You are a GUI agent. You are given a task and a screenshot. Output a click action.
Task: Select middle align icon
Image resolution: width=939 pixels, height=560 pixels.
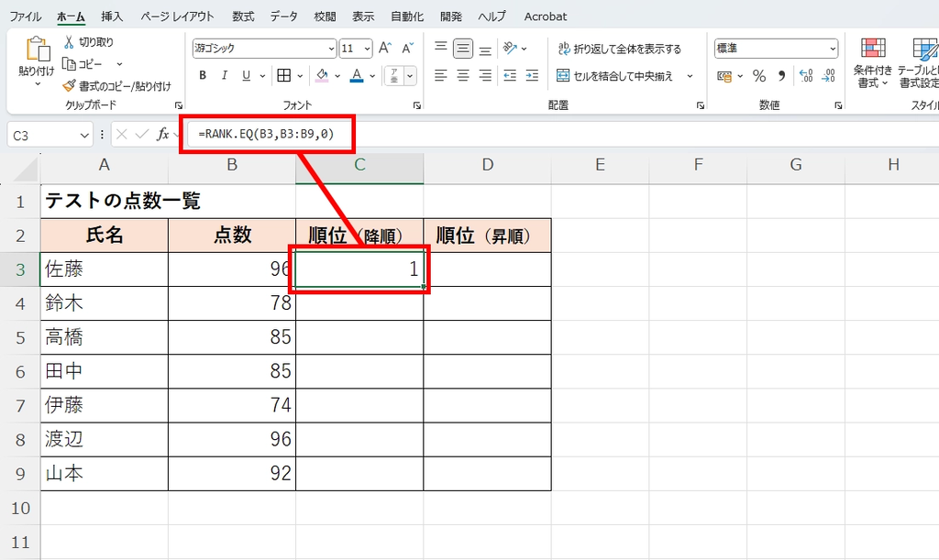463,48
